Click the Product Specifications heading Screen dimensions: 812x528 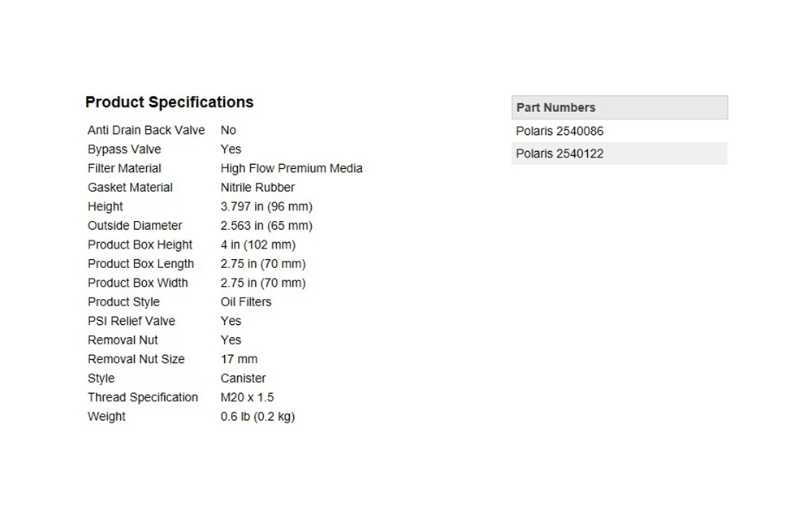click(170, 102)
